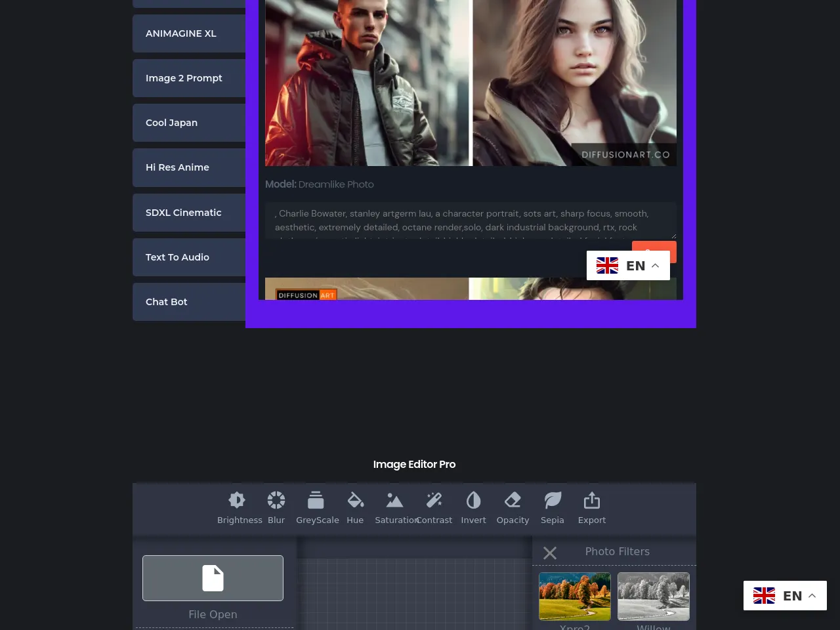The image size is (840, 630).
Task: Toggle the Invert color tool
Action: (473, 501)
